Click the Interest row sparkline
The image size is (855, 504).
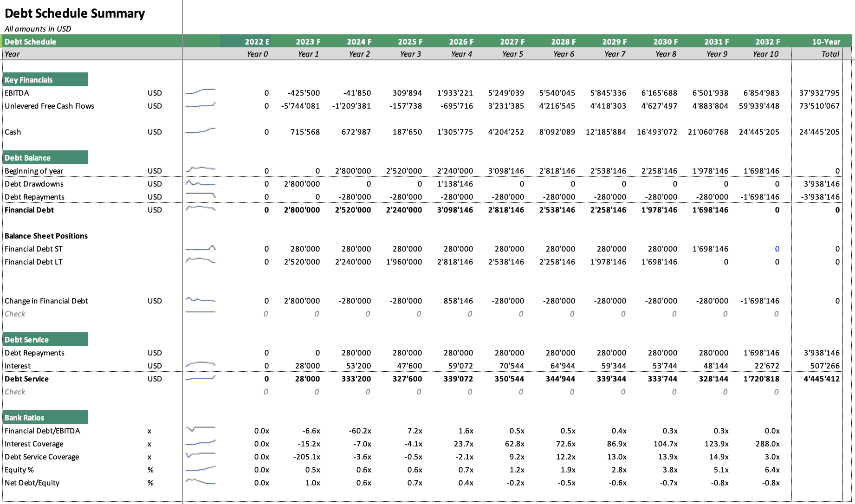pos(201,365)
